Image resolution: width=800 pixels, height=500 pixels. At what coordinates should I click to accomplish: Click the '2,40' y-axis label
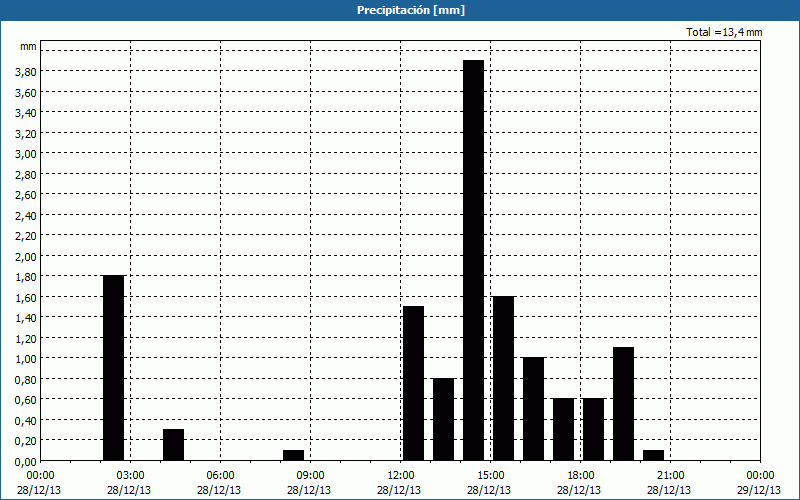[x=26, y=215]
